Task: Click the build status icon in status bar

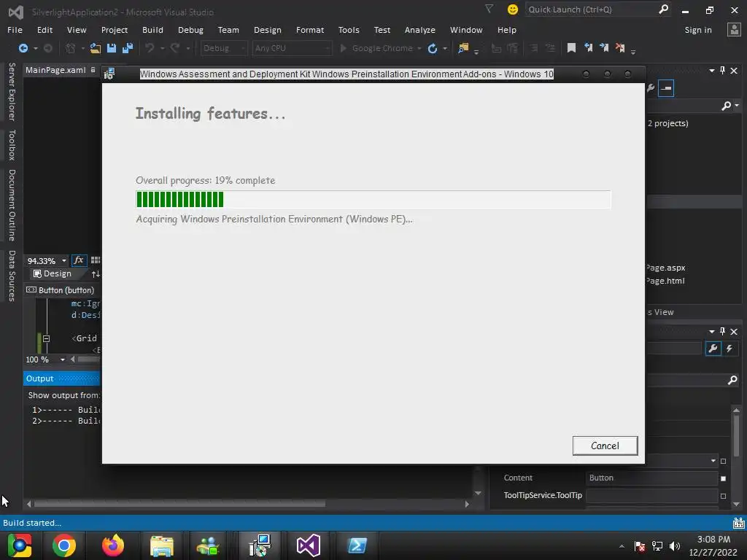Action: click(738, 523)
